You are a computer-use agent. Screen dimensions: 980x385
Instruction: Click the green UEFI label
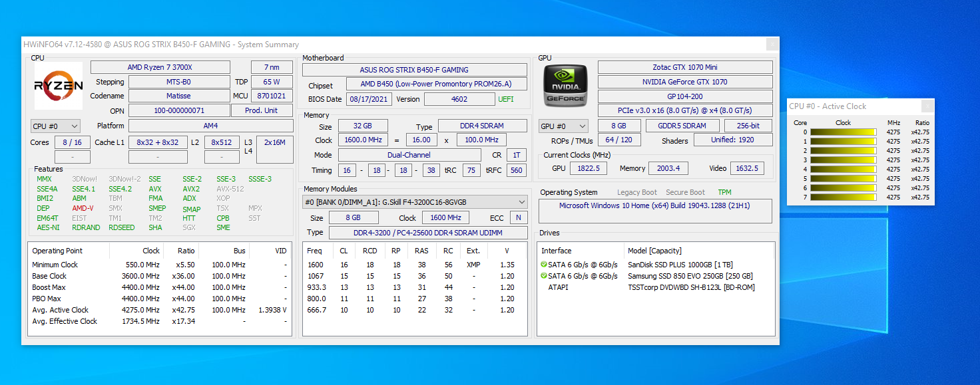[506, 99]
